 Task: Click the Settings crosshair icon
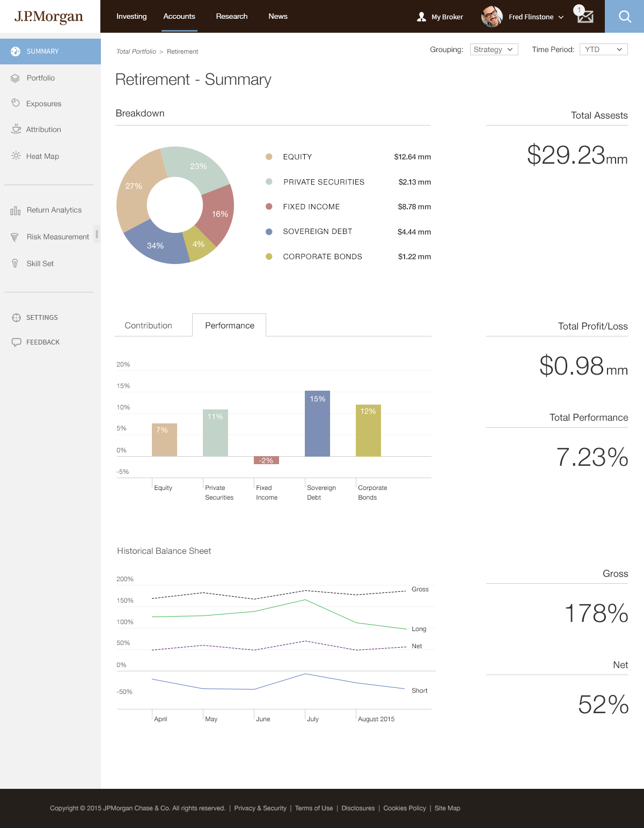[16, 318]
